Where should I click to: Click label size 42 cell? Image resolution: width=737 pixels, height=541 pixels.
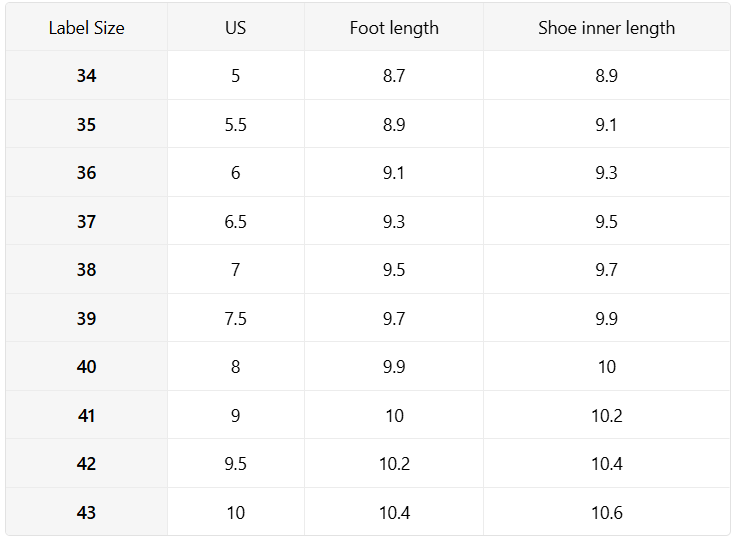click(x=87, y=464)
